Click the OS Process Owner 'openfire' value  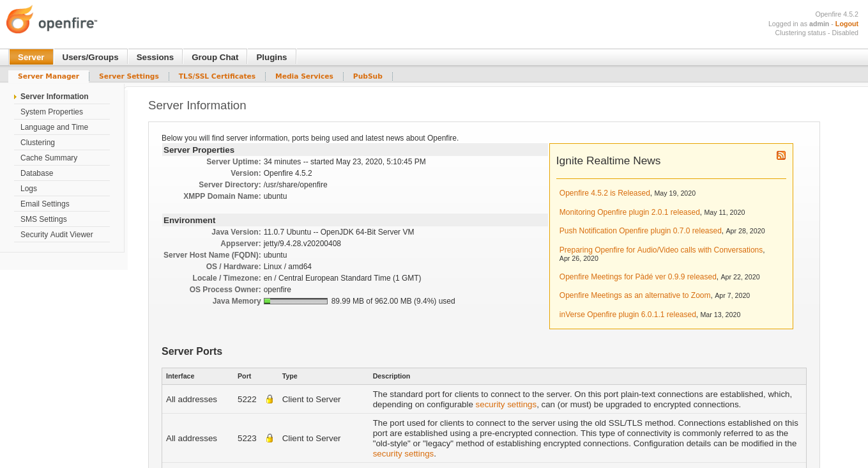point(277,290)
